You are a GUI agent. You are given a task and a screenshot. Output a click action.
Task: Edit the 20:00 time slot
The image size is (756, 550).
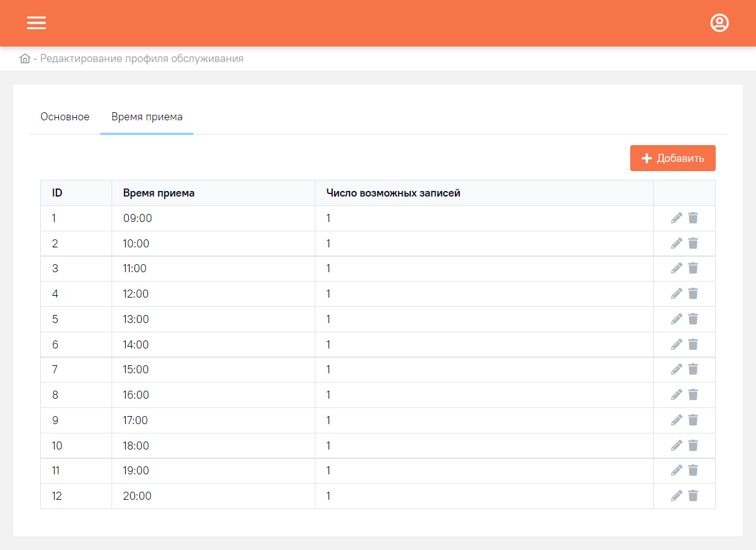[677, 496]
